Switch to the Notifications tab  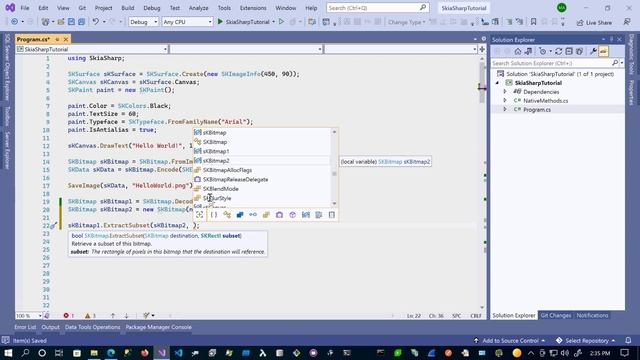592,316
